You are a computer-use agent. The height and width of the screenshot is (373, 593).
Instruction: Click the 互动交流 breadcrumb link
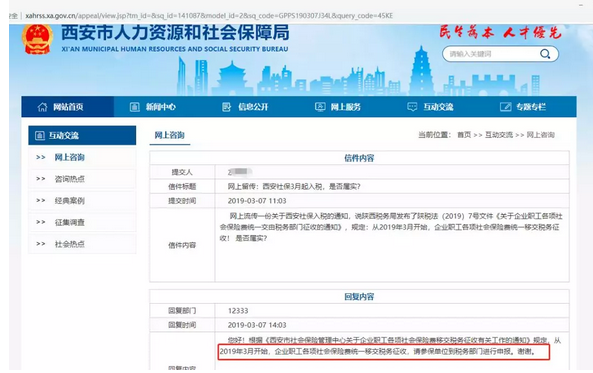(499, 135)
